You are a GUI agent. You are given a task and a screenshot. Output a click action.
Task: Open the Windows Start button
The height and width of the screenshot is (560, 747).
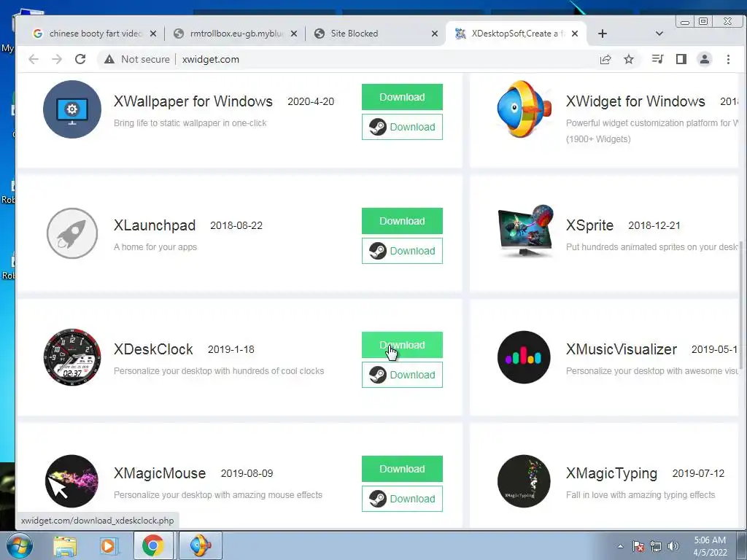coord(20,545)
